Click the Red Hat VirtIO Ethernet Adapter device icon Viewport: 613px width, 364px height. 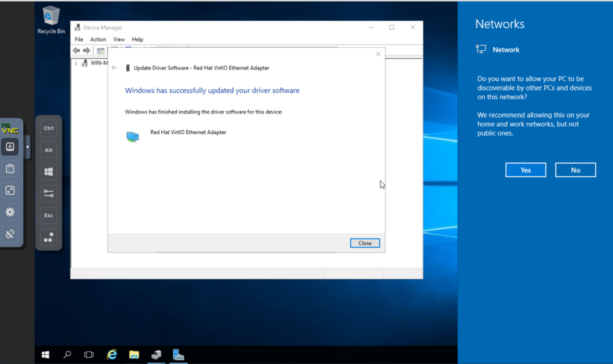coord(132,137)
